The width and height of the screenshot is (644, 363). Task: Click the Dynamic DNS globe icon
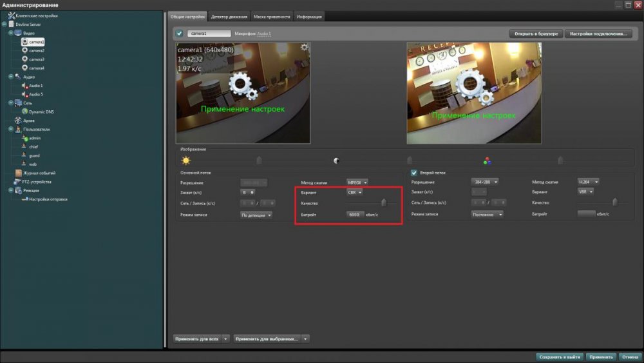pos(24,112)
